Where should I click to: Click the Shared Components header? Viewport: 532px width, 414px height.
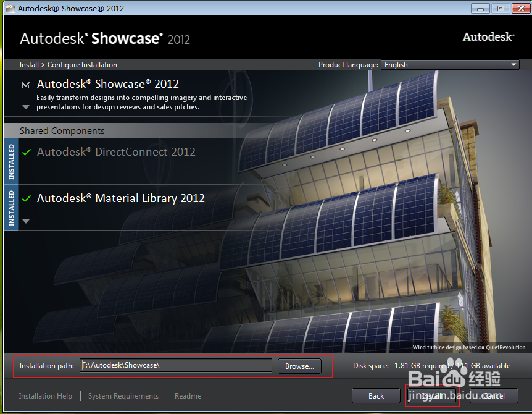(x=62, y=131)
